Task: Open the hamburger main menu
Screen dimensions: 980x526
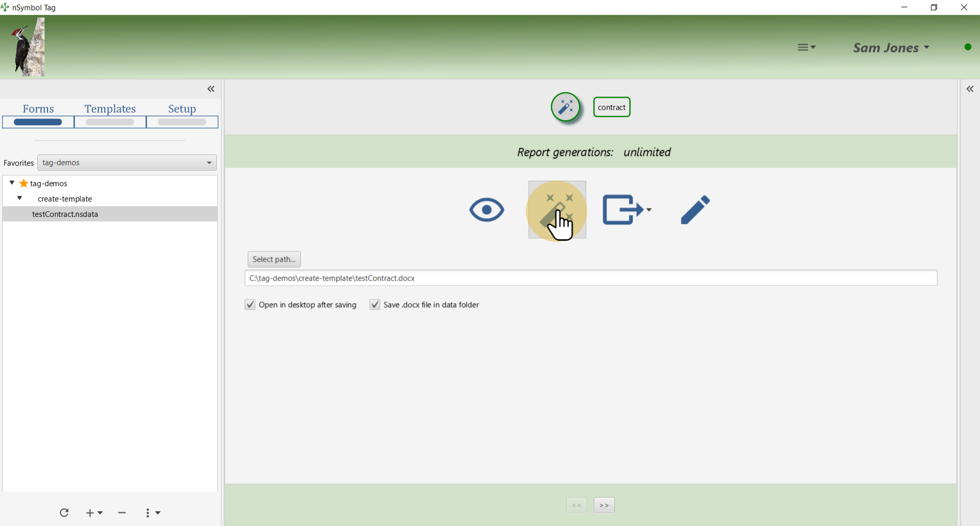Action: [806, 48]
